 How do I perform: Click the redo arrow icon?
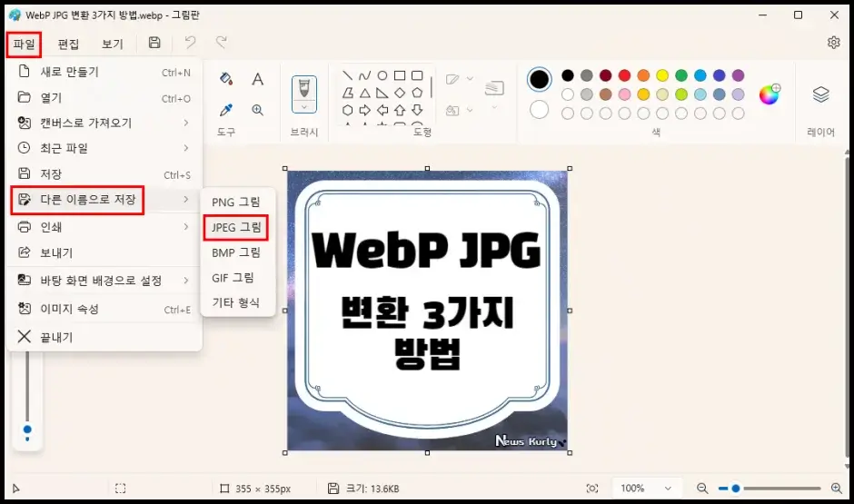(221, 43)
